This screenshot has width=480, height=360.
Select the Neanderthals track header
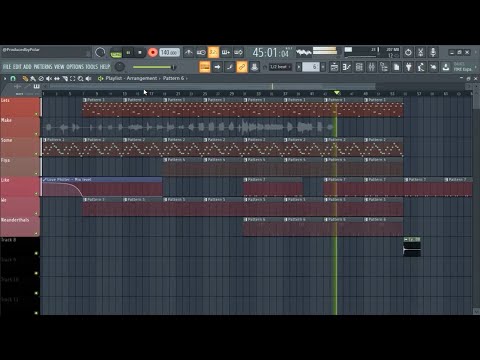(20, 227)
